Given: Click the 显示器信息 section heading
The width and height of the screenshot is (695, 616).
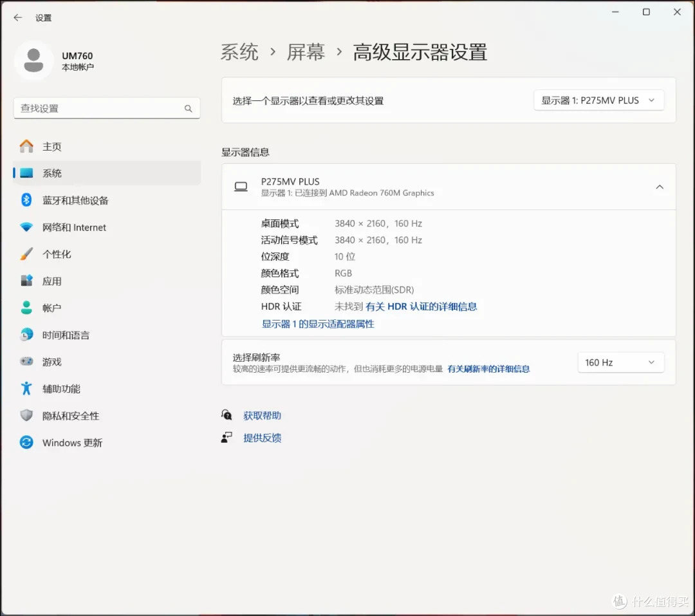Looking at the screenshot, I should pos(245,152).
